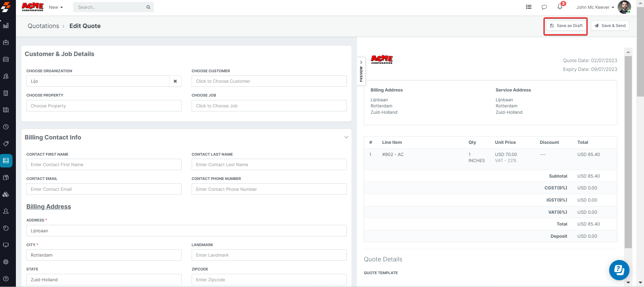Screen dimensions: 644x287
Task: Click Save & Send button
Action: pyautogui.click(x=610, y=26)
